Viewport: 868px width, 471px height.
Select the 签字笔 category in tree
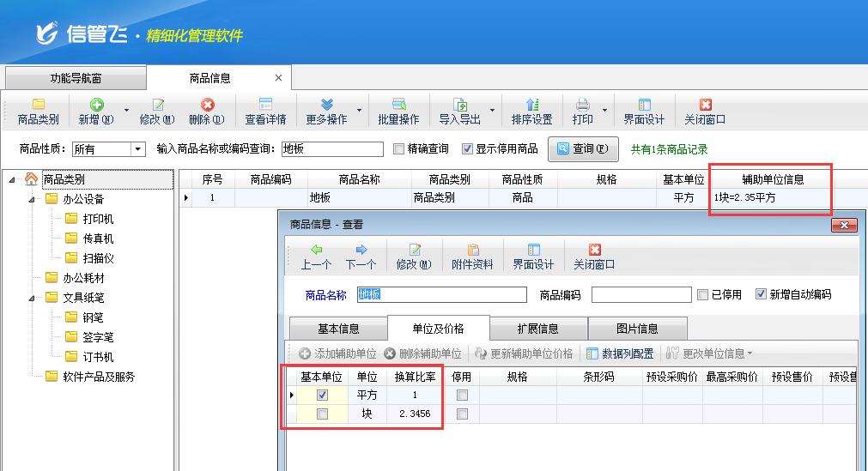pyautogui.click(x=98, y=337)
